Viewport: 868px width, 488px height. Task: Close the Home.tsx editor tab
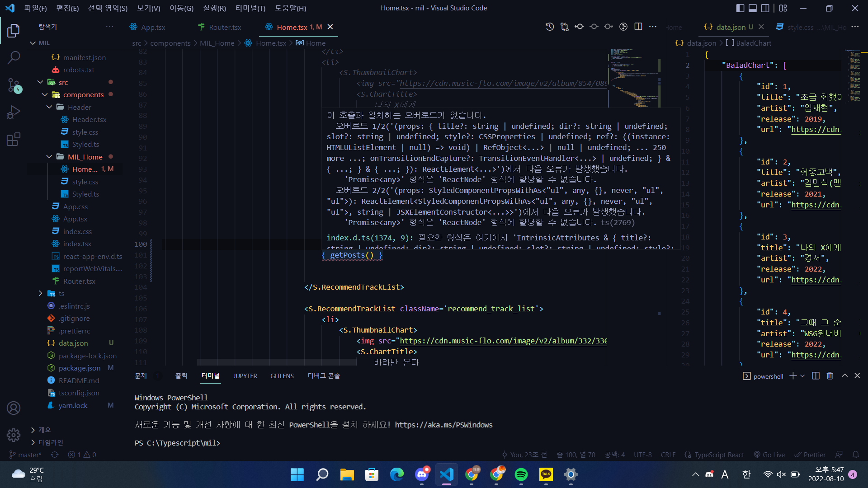[x=330, y=27]
